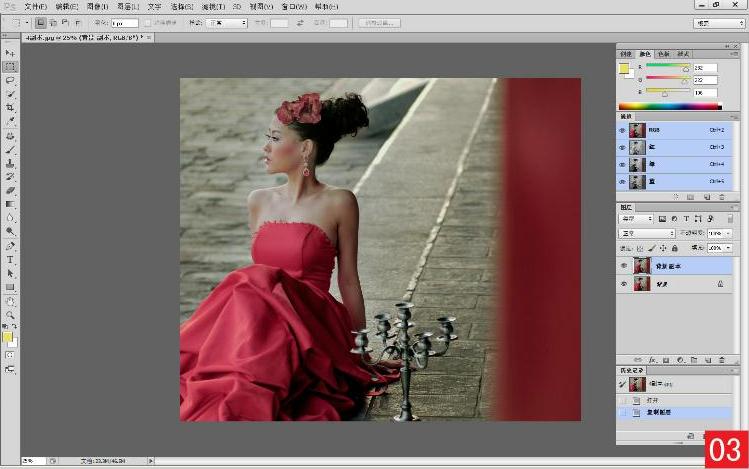Select the Hand tool
Screen dimensions: 749x469
click(10, 302)
